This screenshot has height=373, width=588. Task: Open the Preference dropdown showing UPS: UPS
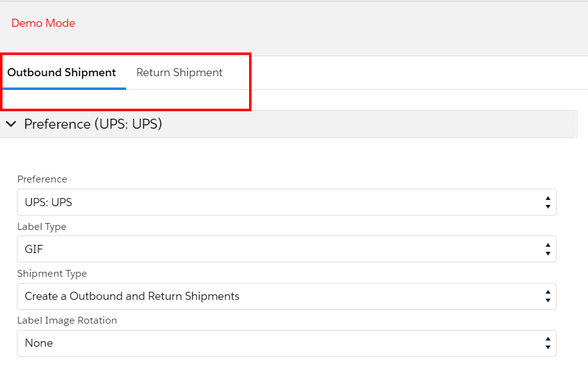click(x=287, y=202)
